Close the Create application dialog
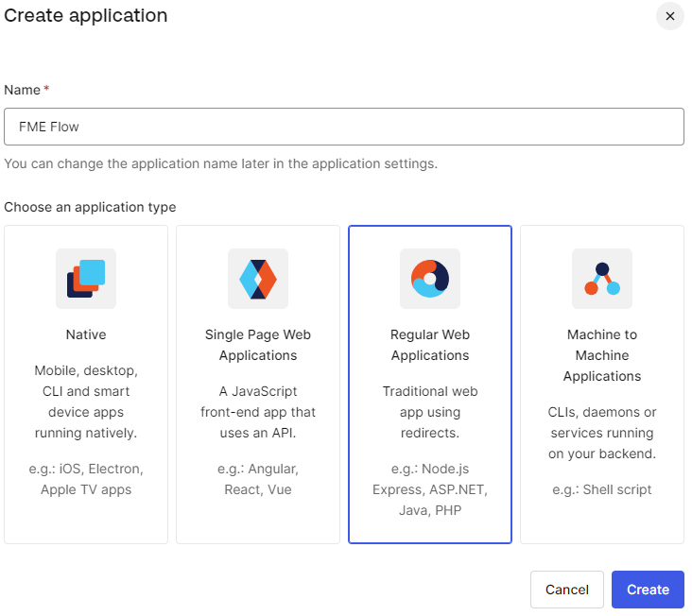Image resolution: width=692 pixels, height=616 pixels. [x=670, y=16]
